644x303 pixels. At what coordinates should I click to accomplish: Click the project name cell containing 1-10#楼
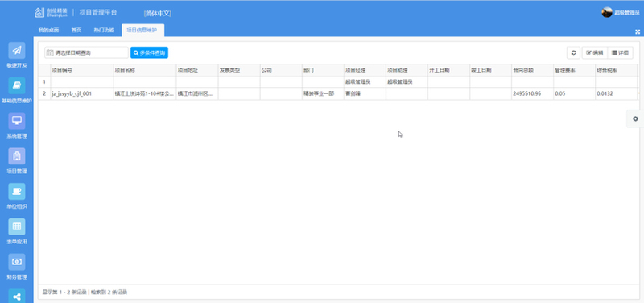tap(145, 93)
